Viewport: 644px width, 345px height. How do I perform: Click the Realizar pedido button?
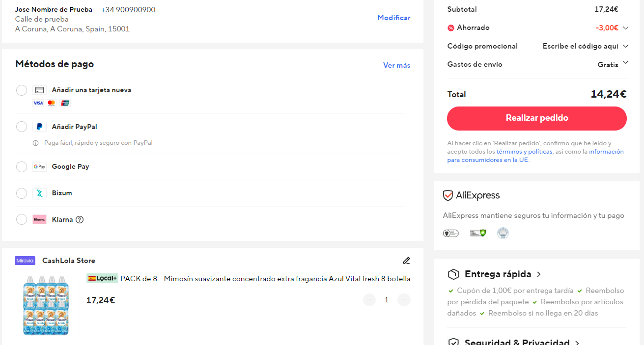537,118
